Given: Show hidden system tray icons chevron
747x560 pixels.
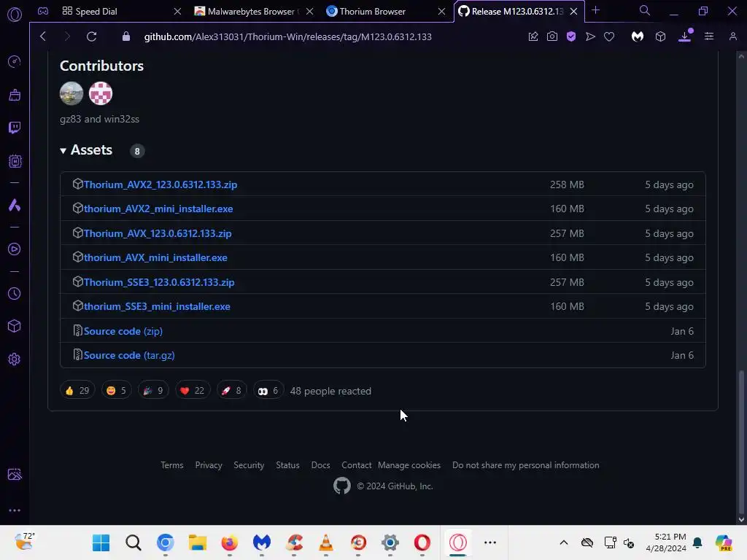Looking at the screenshot, I should [x=564, y=542].
